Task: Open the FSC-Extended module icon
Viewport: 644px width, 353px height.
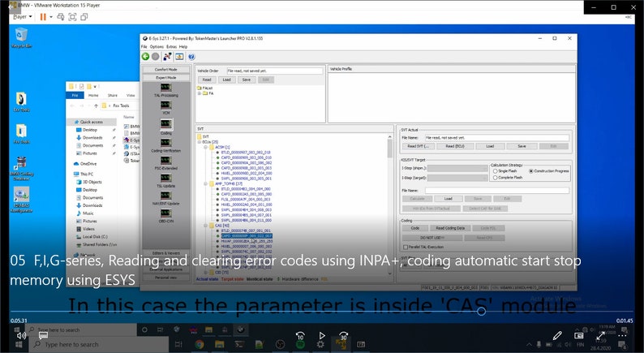Action: coord(166,160)
